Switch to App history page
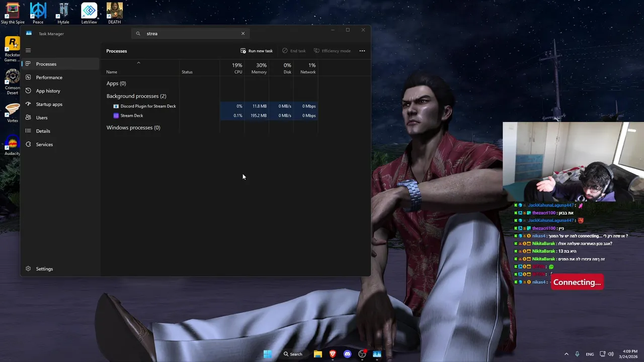644x362 pixels. tap(48, 90)
